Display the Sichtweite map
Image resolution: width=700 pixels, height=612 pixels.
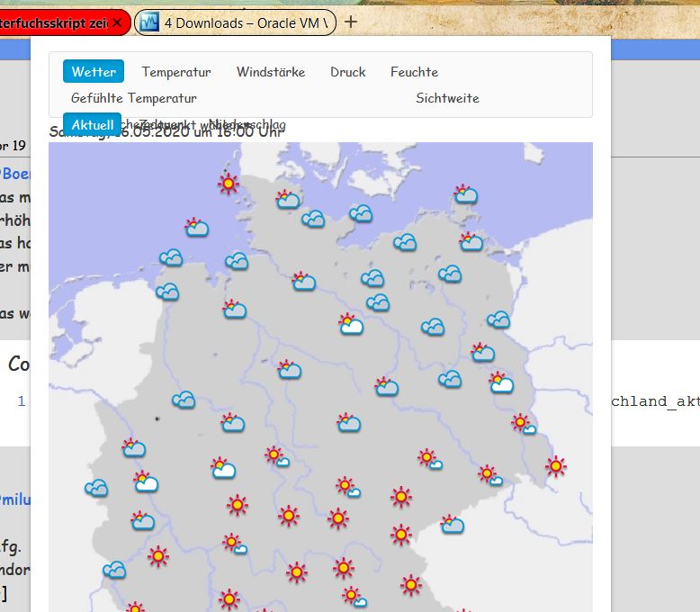(x=447, y=98)
